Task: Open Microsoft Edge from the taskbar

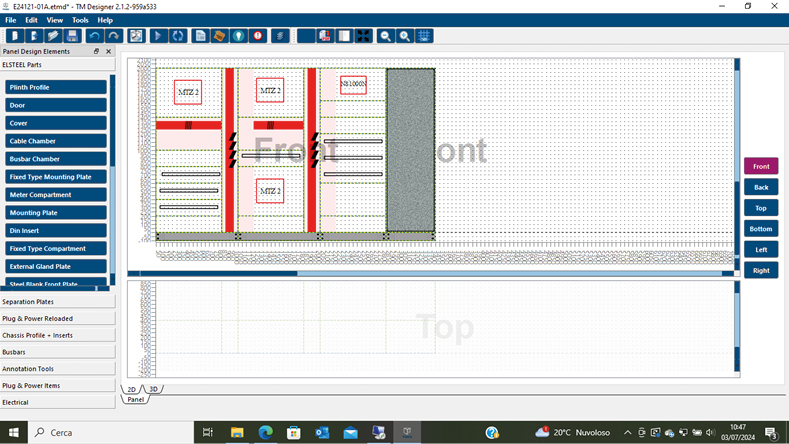Action: tap(265, 433)
